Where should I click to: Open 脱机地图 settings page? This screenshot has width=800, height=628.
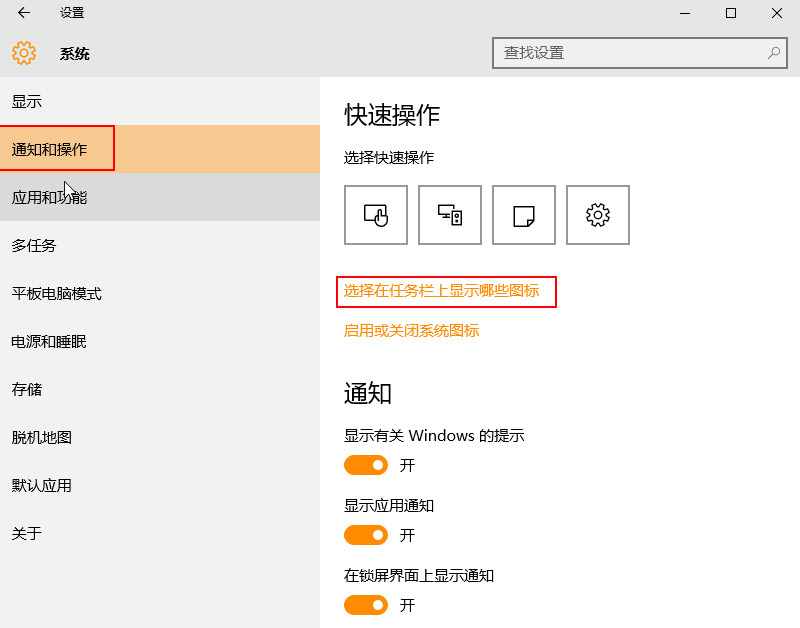[x=160, y=437]
